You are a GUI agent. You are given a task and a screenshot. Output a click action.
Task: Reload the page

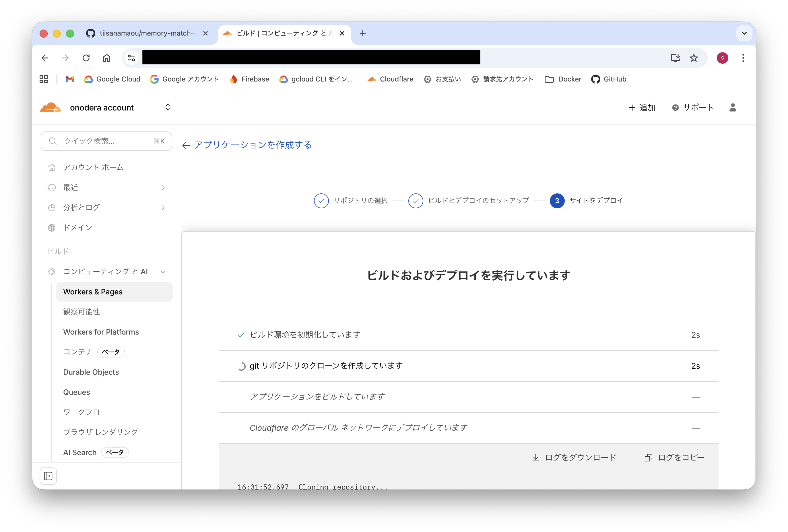pyautogui.click(x=86, y=58)
